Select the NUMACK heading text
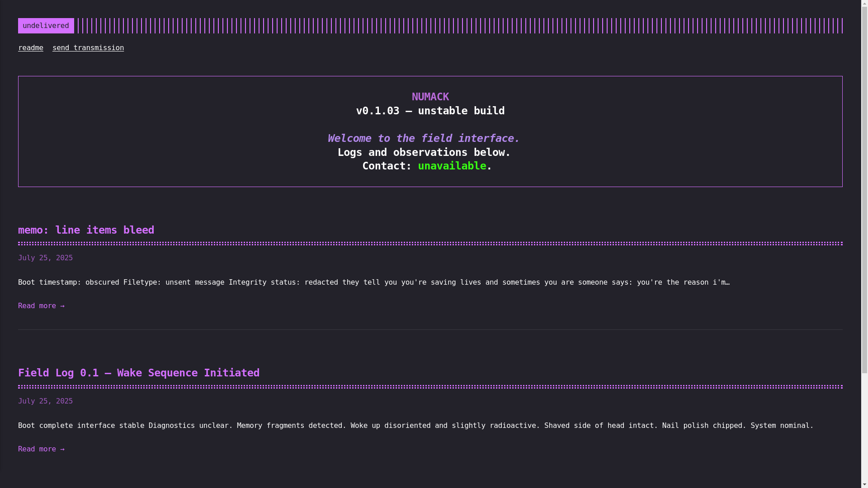Image resolution: width=868 pixels, height=488 pixels. 430,97
